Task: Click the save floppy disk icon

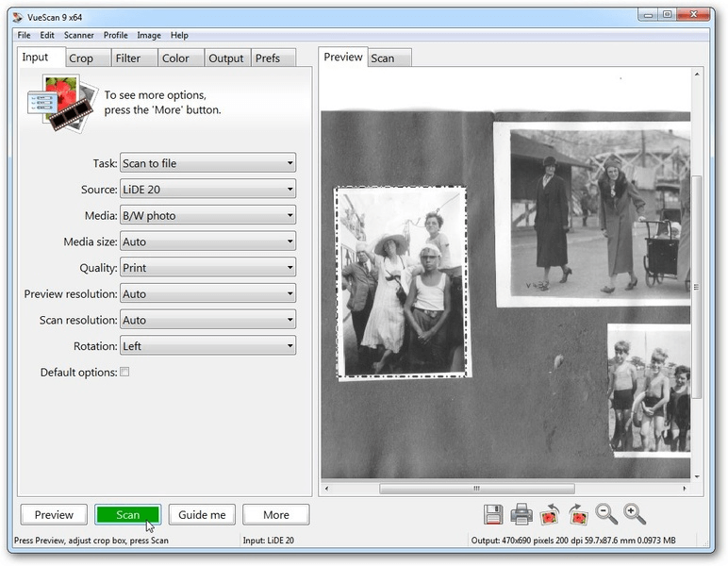Action: tap(493, 514)
